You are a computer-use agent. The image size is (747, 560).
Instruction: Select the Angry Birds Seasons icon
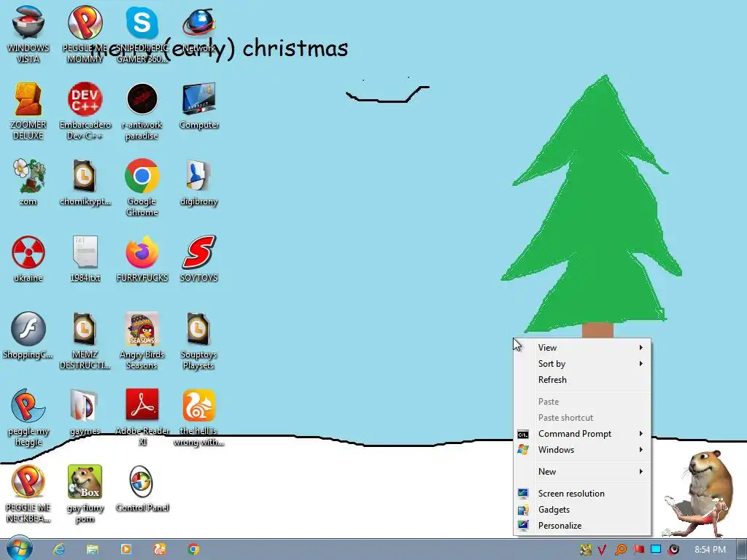click(x=142, y=341)
